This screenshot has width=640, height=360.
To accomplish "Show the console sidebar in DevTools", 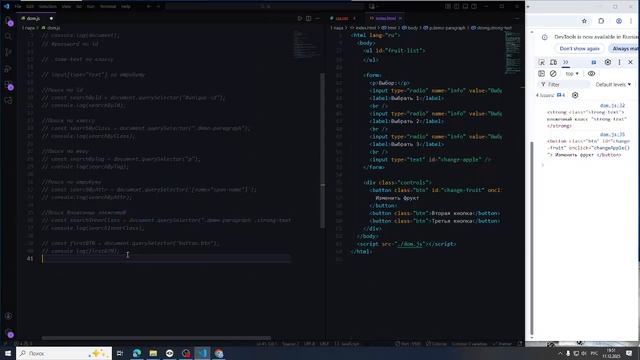I will click(541, 74).
